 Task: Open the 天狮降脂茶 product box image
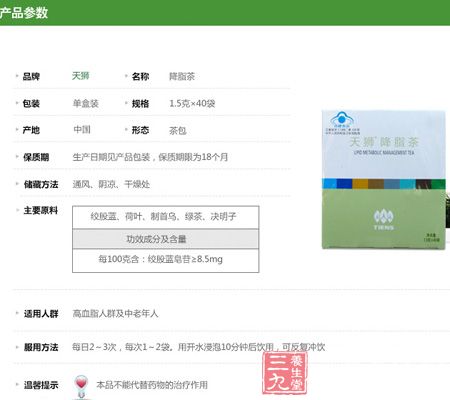coord(384,180)
